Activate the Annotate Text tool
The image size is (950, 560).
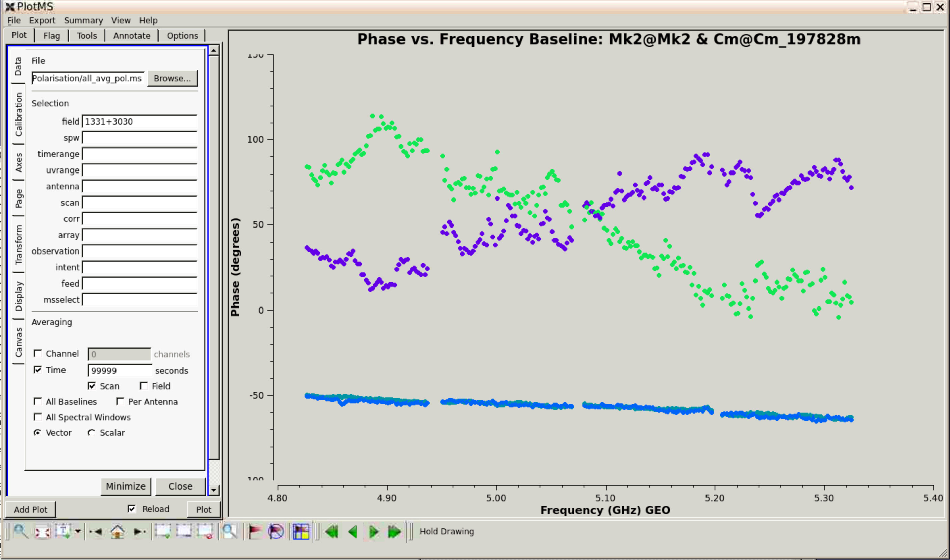pyautogui.click(x=63, y=531)
